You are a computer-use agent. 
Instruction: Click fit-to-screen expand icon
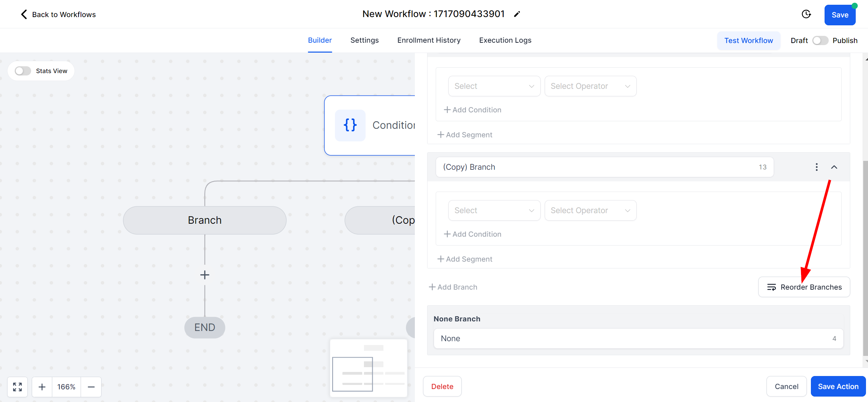click(17, 387)
